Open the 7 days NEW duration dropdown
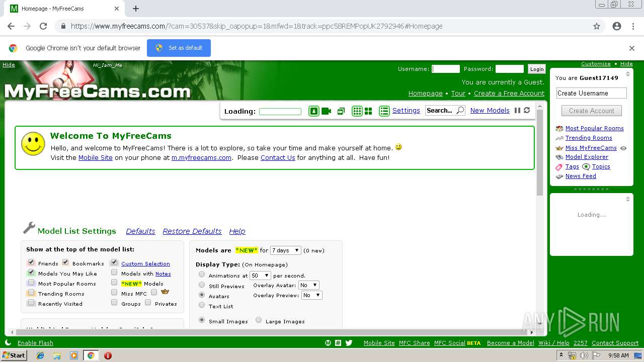The height and width of the screenshot is (362, 644). [285, 250]
